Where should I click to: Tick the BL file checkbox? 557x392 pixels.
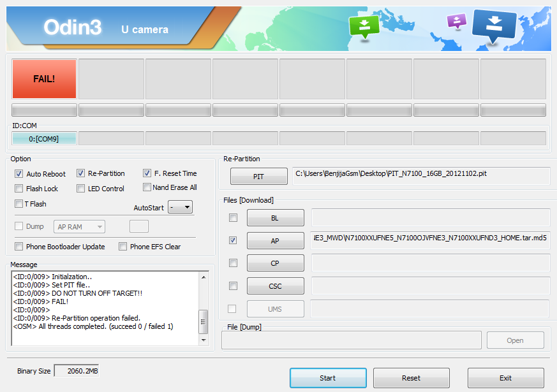[x=233, y=217]
